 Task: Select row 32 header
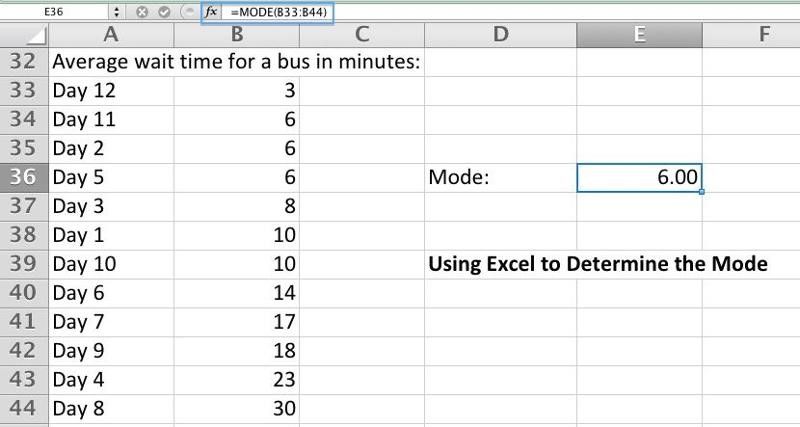(22, 62)
